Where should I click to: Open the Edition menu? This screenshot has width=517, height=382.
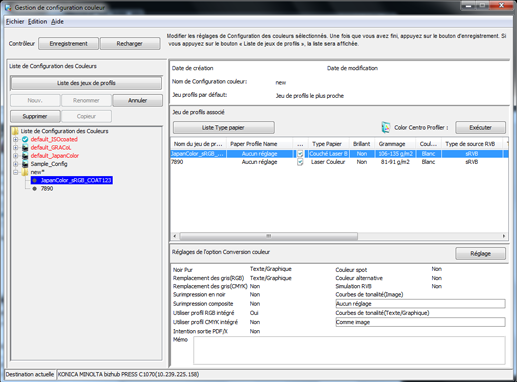(x=37, y=22)
